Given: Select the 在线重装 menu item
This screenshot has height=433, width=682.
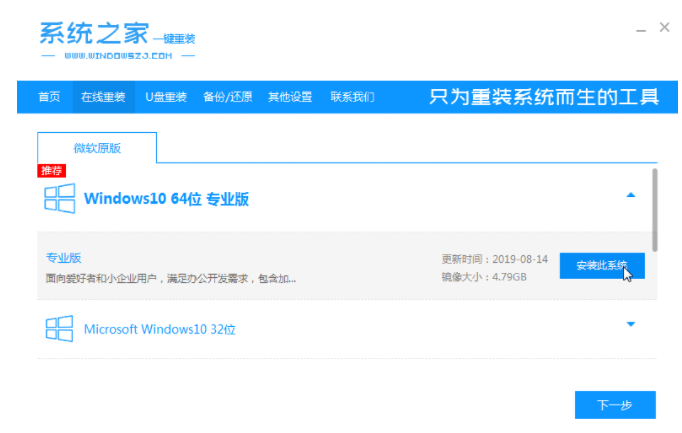Looking at the screenshot, I should 103,97.
